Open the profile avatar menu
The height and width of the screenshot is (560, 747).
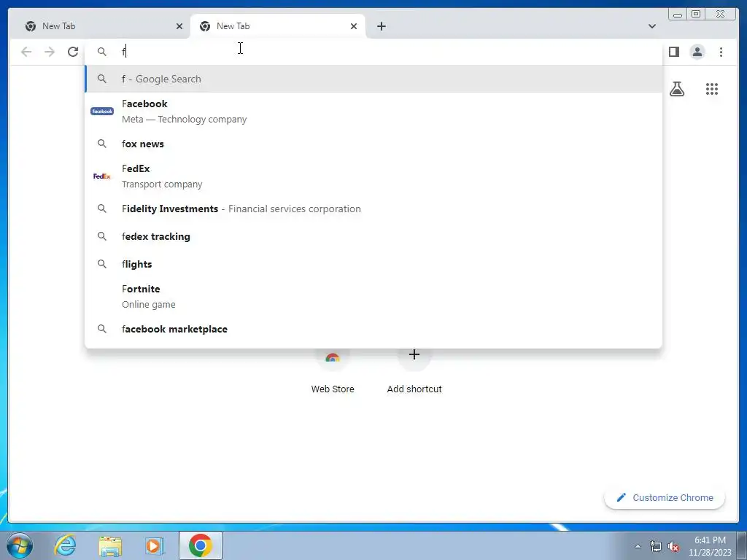click(x=697, y=52)
